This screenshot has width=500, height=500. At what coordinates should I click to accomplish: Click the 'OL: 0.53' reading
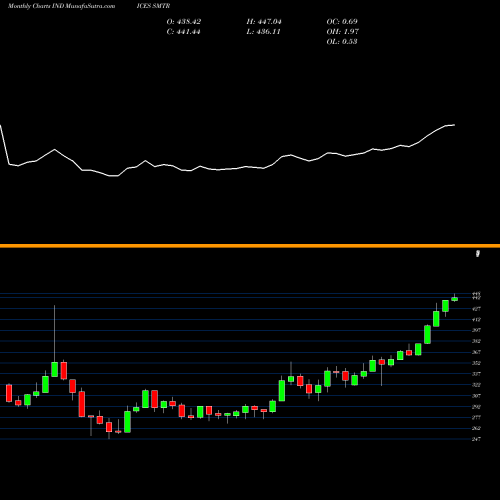(342, 42)
